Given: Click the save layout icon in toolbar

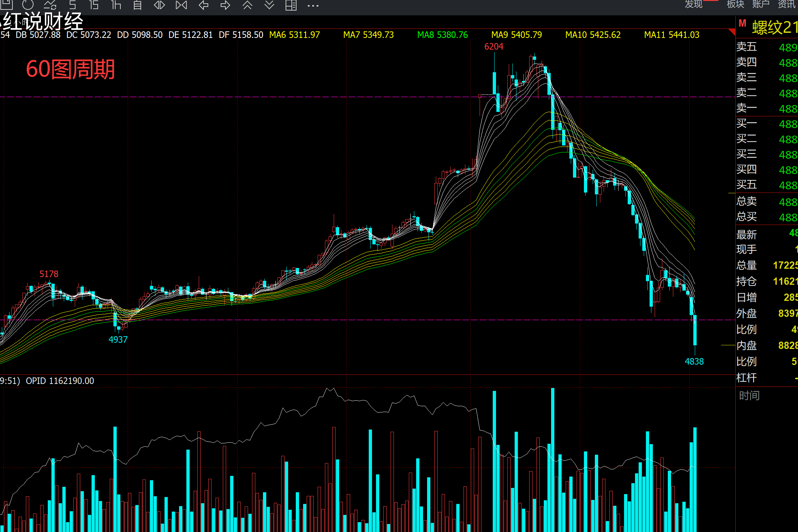Looking at the screenshot, I should tap(7, 4).
